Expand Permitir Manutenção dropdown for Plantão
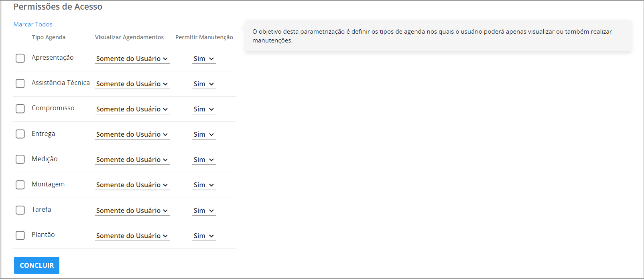Image resolution: width=644 pixels, height=279 pixels. point(204,236)
